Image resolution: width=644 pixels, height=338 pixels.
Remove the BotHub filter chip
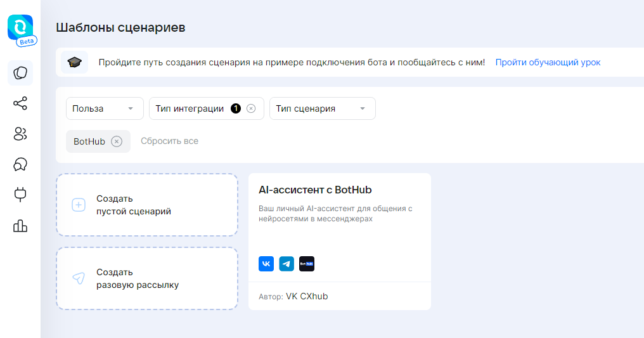[117, 141]
